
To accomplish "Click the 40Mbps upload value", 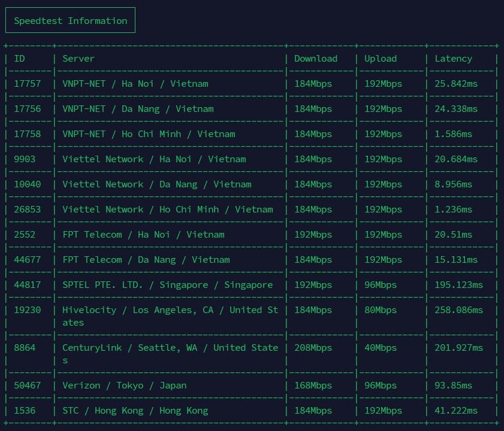I will tap(381, 348).
